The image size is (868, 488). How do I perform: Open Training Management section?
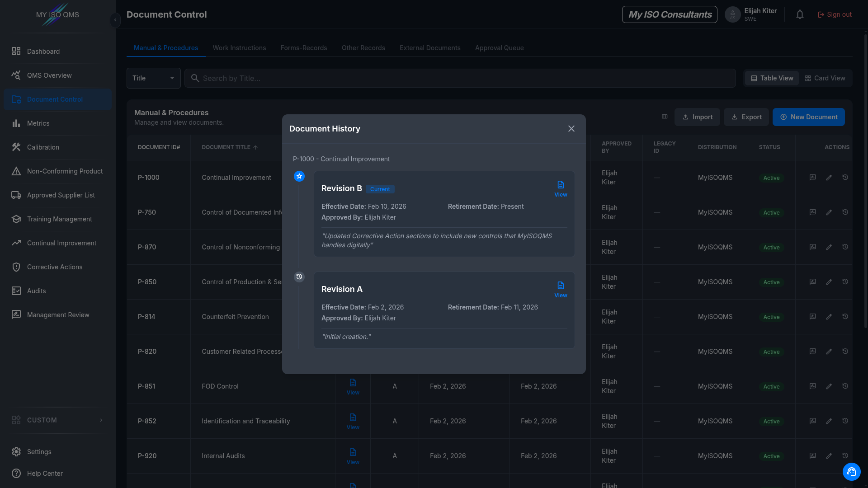[x=57, y=219]
